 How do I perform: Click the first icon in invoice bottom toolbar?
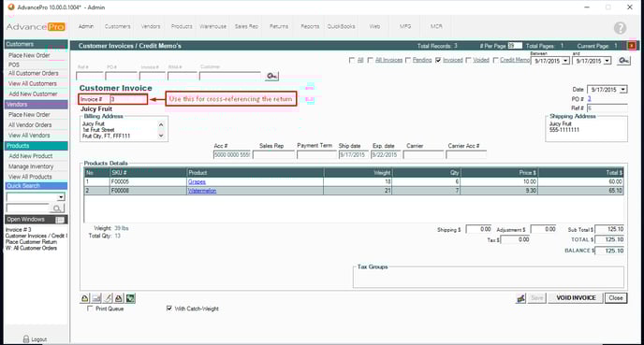[x=84, y=298]
